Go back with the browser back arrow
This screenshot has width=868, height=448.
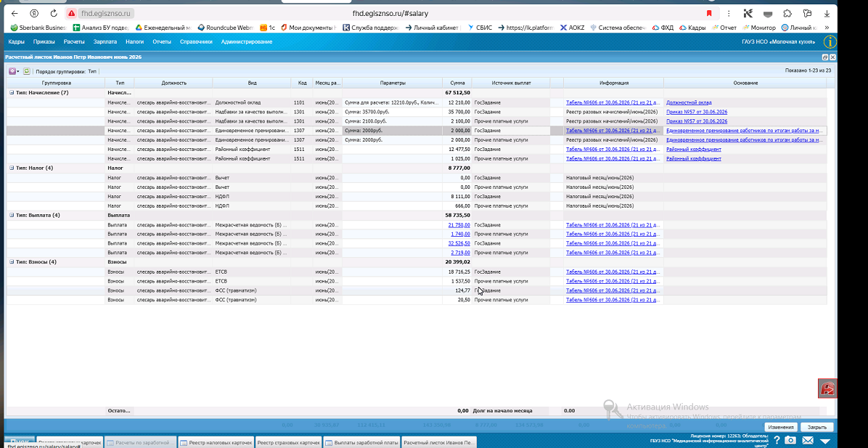14,13
